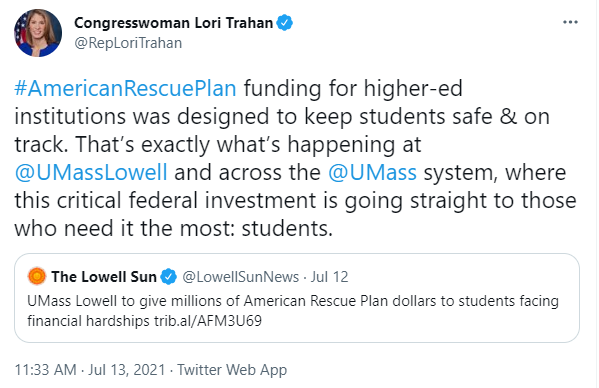Viewport: 599px width, 388px height.
Task: Visit the @UMass profile mention
Action: [372, 173]
